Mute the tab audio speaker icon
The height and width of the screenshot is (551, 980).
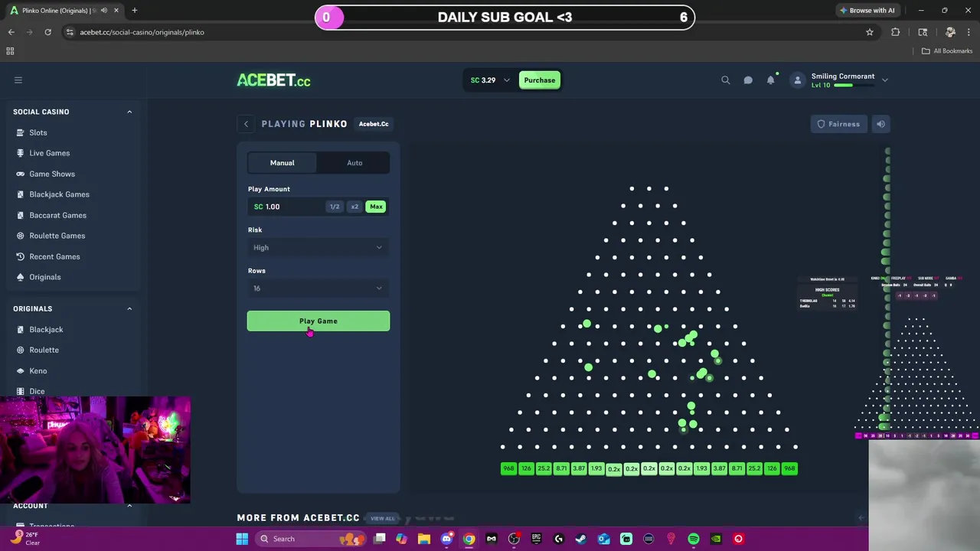point(103,11)
